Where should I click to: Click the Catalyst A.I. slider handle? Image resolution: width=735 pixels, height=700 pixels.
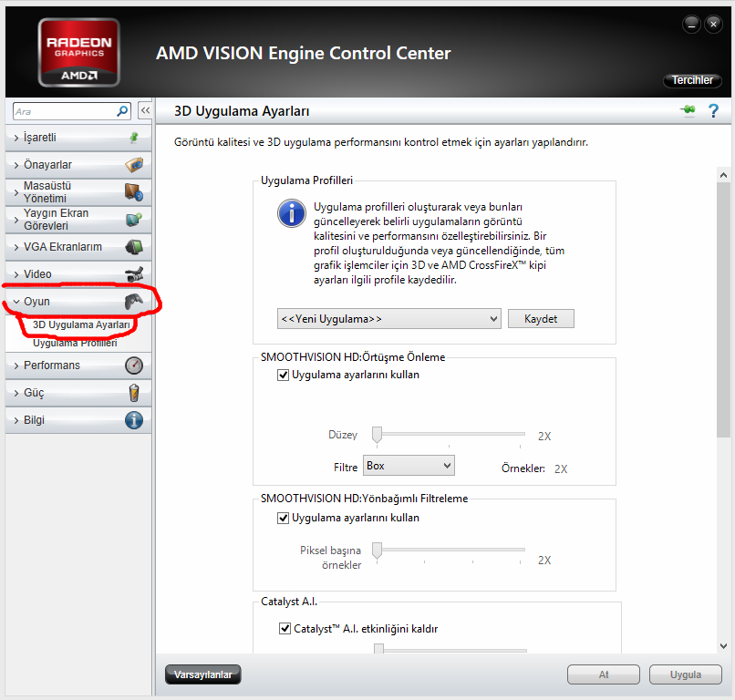(378, 648)
